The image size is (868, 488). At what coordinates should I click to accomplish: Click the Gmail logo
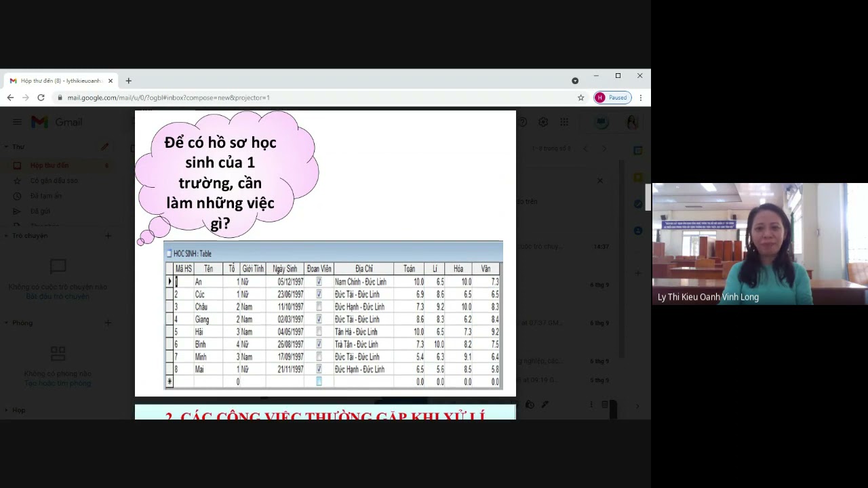[57, 122]
